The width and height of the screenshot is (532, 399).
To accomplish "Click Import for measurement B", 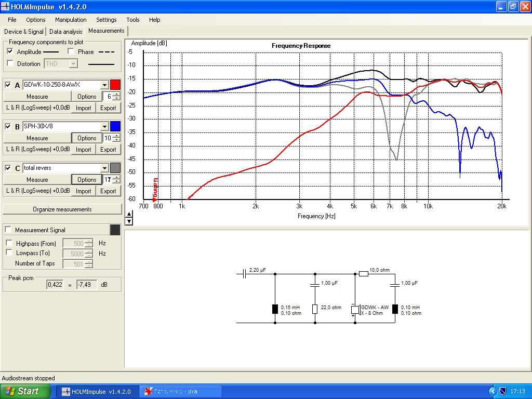I will click(84, 150).
